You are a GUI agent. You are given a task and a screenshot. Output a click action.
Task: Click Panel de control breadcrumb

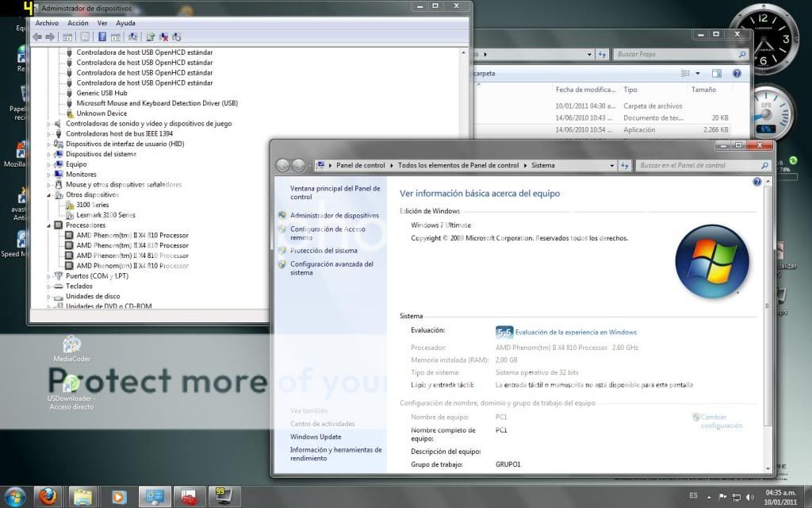[361, 165]
